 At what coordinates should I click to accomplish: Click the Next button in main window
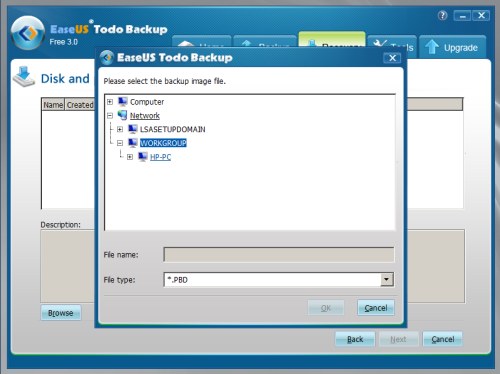398,339
